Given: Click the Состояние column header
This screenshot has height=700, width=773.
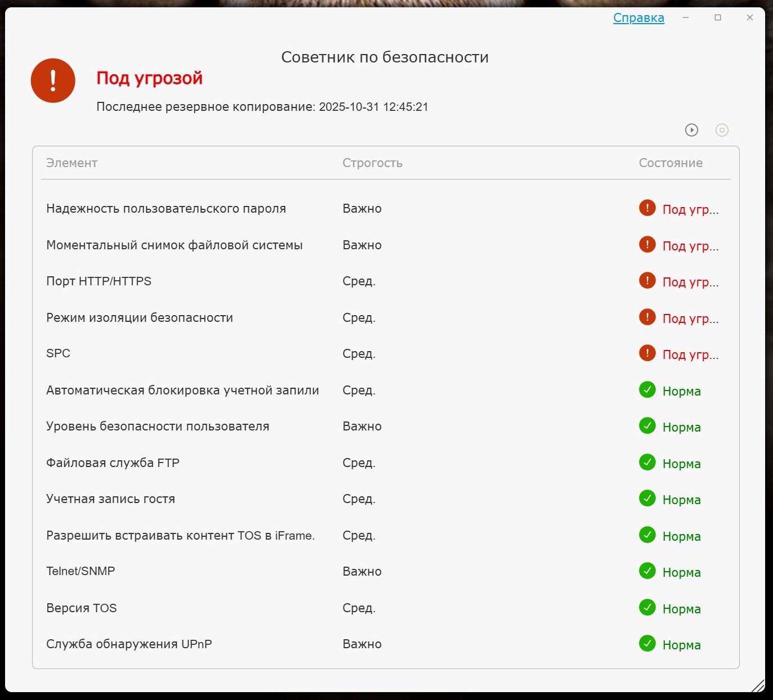Looking at the screenshot, I should click(x=670, y=163).
